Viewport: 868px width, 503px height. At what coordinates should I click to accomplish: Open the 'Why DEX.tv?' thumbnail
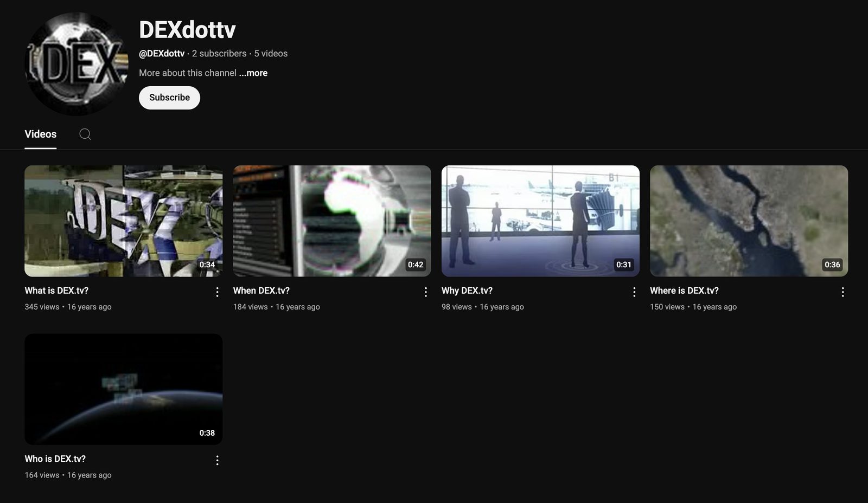(540, 221)
